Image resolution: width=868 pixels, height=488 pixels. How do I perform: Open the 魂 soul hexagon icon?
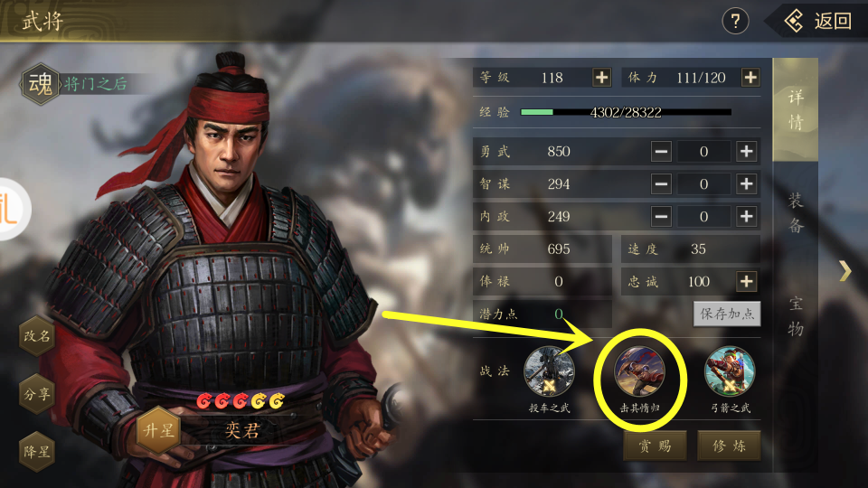pyautogui.click(x=41, y=84)
